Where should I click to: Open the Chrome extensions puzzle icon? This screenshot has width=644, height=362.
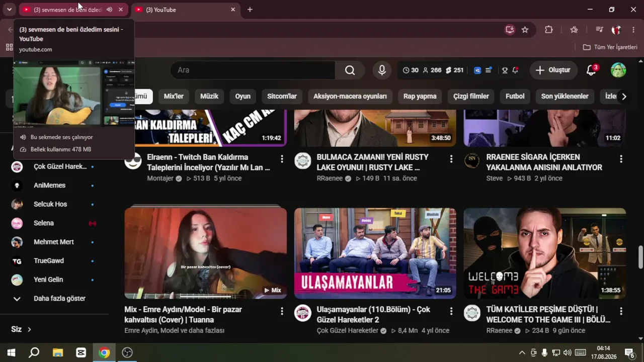tap(549, 30)
